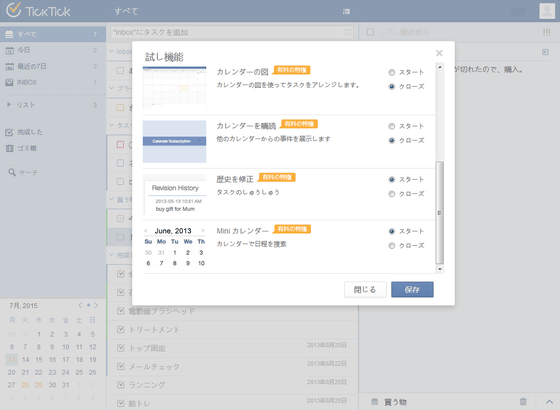This screenshot has height=410, width=560.
Task: Click the Calendar Subscription thumbnail
Action: [x=175, y=142]
